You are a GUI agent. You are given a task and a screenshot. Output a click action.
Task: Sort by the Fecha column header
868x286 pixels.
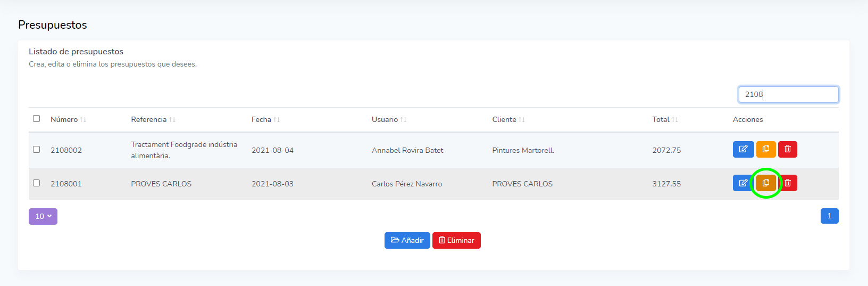[261, 120]
